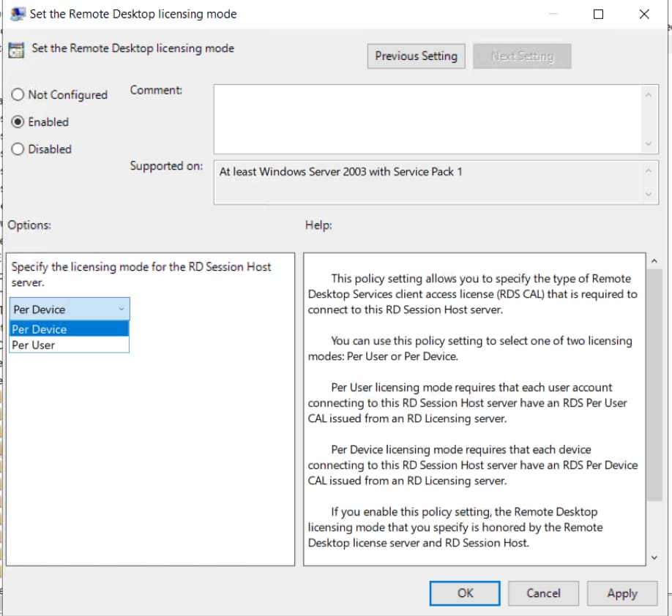Click Comment box scroll up arrow
This screenshot has width=672, height=616.
click(x=648, y=94)
